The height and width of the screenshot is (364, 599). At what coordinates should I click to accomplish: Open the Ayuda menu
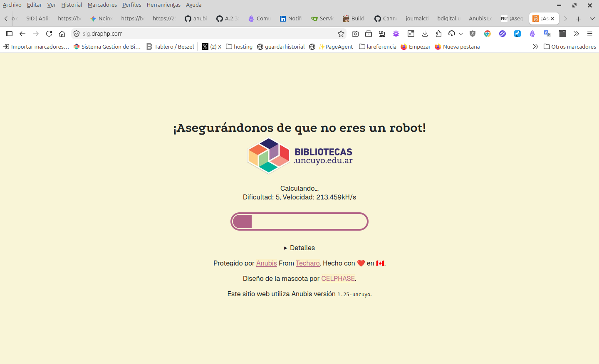coord(193,5)
